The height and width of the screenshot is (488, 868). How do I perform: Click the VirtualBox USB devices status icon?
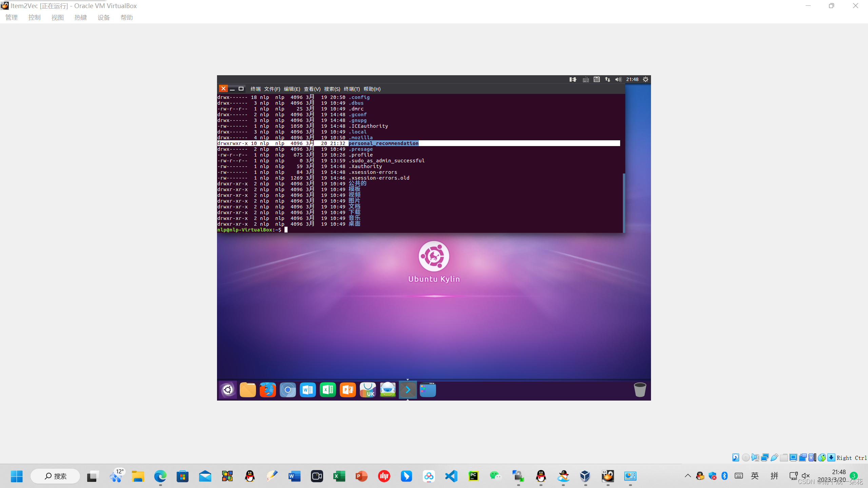[x=774, y=458]
